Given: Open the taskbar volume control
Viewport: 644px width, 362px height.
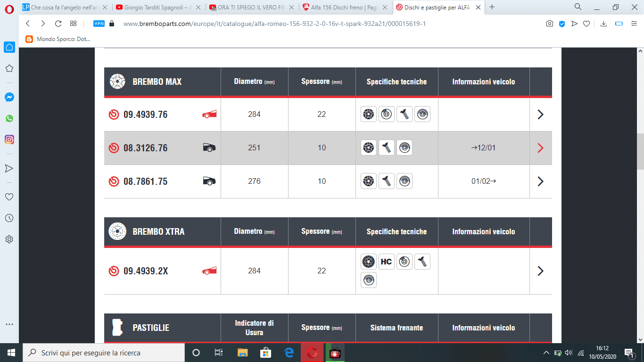Looking at the screenshot, I should coord(569,353).
